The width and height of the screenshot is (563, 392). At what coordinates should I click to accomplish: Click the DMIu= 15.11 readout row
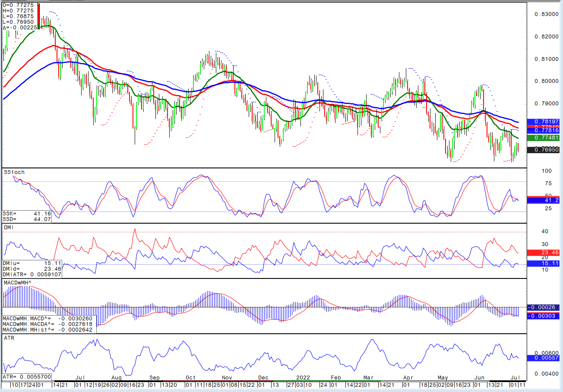[32, 263]
